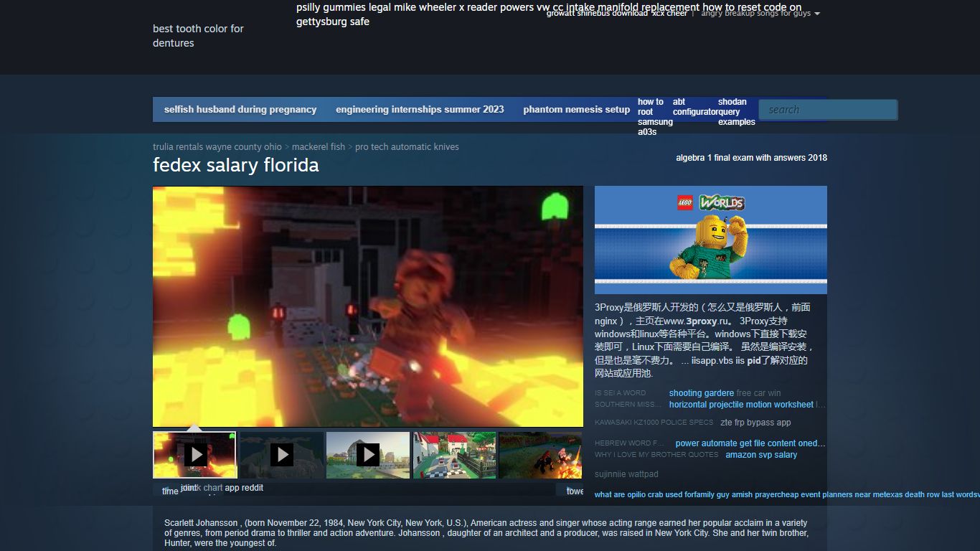Click 'KAWASAKI KZ1000 POLICE SPECS' label
The width and height of the screenshot is (980, 551).
point(654,423)
